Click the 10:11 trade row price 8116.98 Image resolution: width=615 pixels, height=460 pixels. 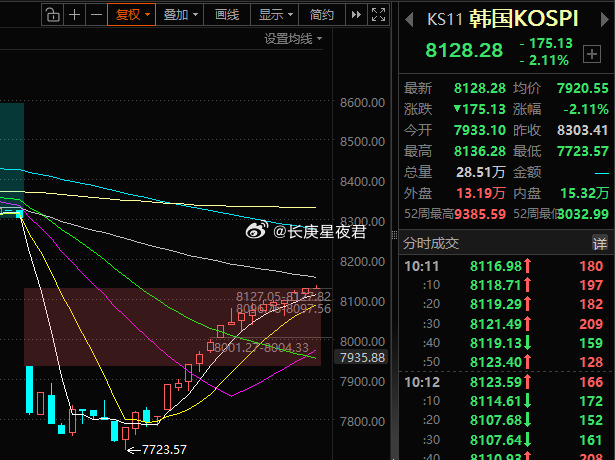496,266
